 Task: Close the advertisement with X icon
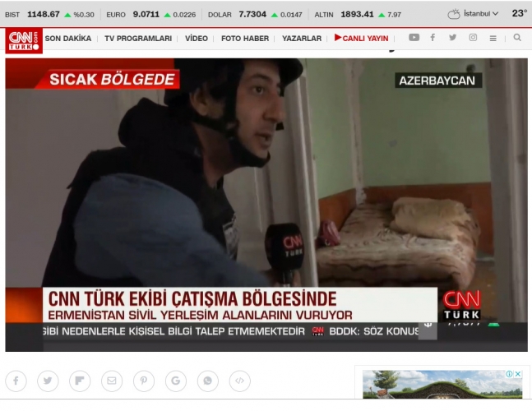click(x=518, y=374)
